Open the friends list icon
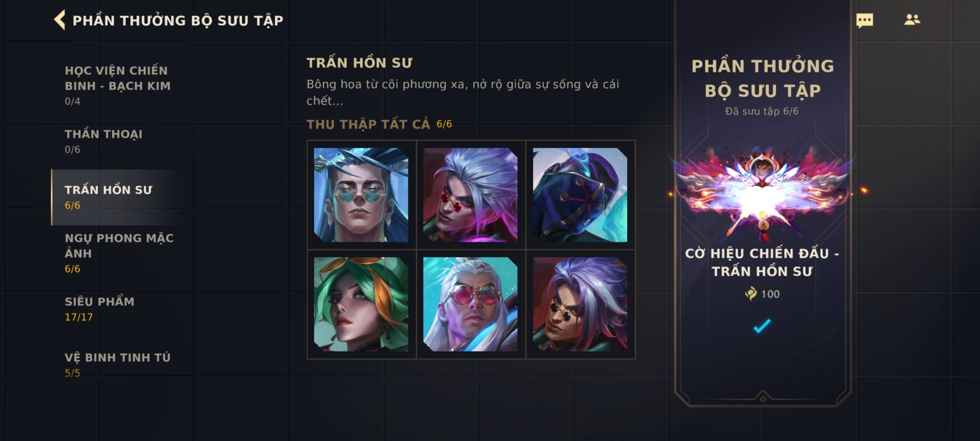Viewport: 980px width, 441px height. click(912, 20)
